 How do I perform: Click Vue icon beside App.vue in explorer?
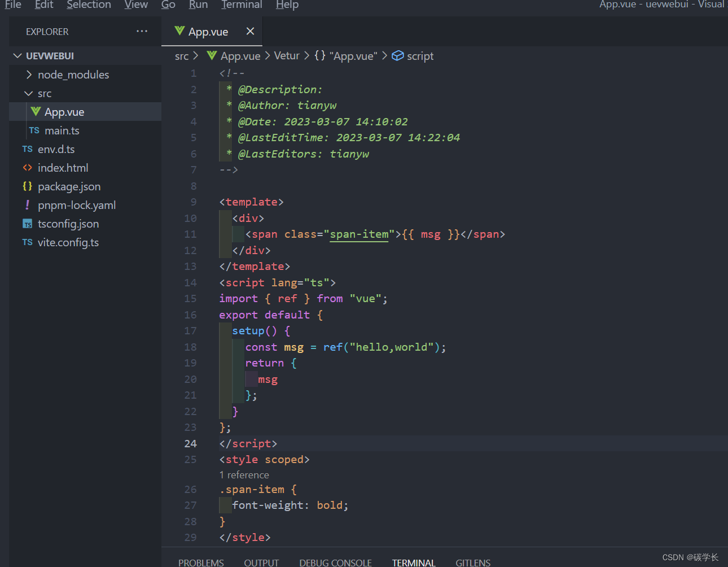point(36,112)
